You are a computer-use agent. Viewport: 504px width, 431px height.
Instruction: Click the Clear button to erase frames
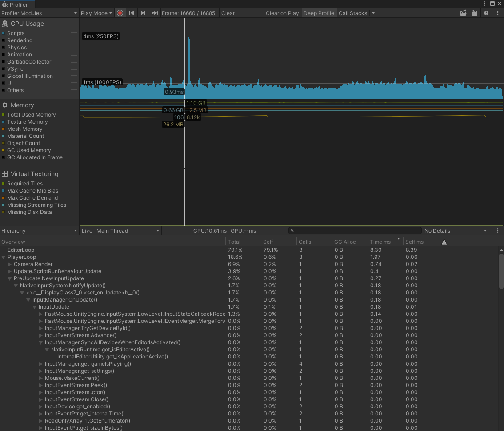pyautogui.click(x=228, y=13)
